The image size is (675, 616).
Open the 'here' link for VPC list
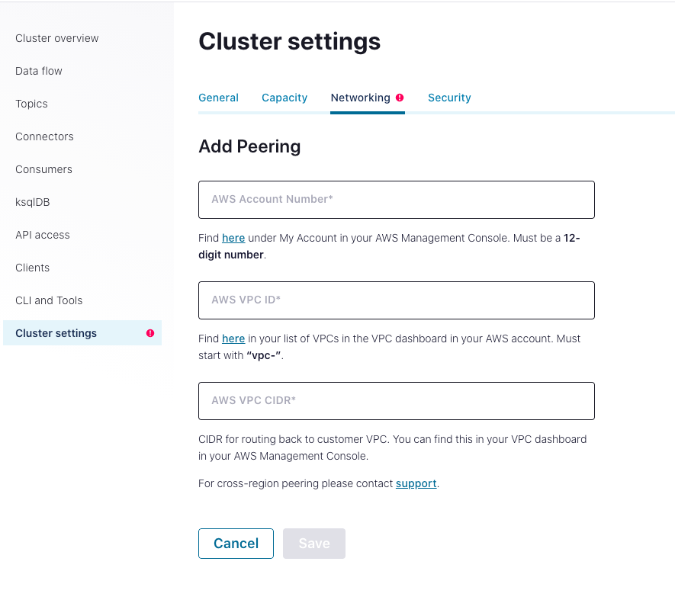point(233,338)
